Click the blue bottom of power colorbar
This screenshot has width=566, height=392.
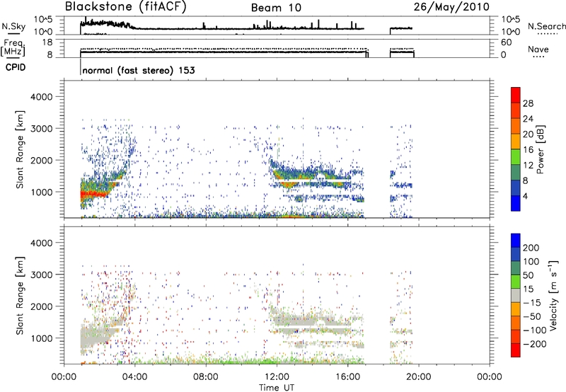tap(516, 203)
